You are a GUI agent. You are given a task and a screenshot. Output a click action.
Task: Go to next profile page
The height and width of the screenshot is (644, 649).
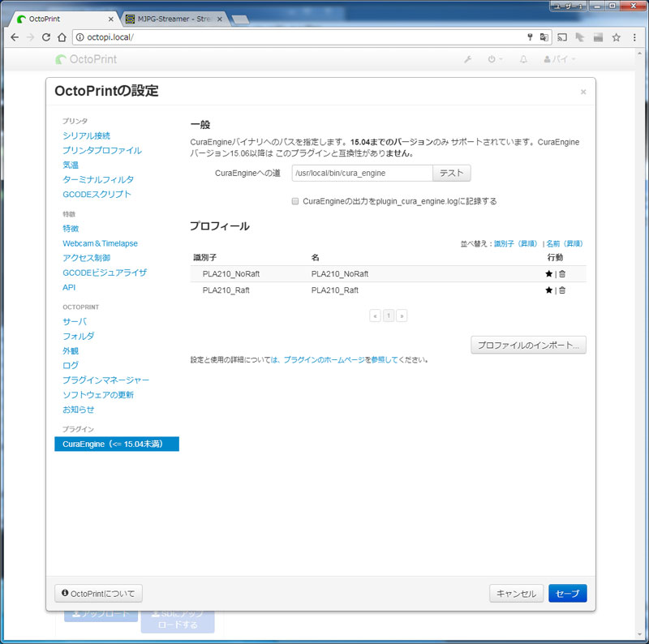pos(402,316)
